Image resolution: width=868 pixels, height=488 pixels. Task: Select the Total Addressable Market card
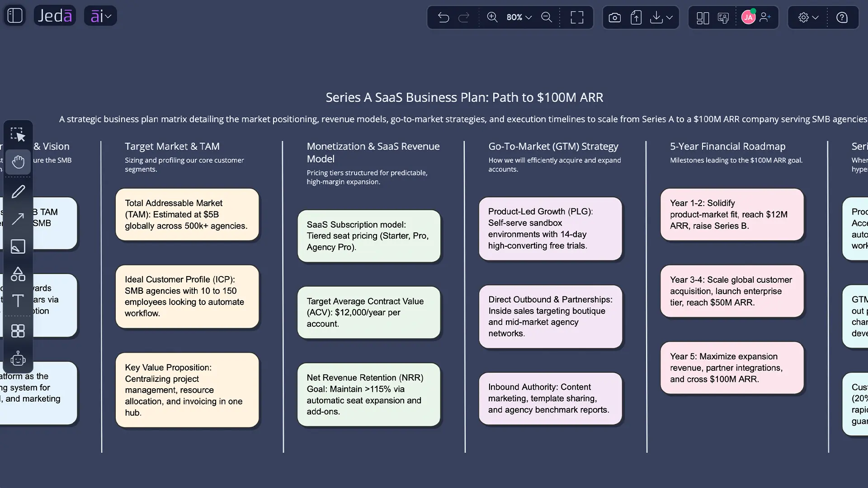tap(187, 215)
